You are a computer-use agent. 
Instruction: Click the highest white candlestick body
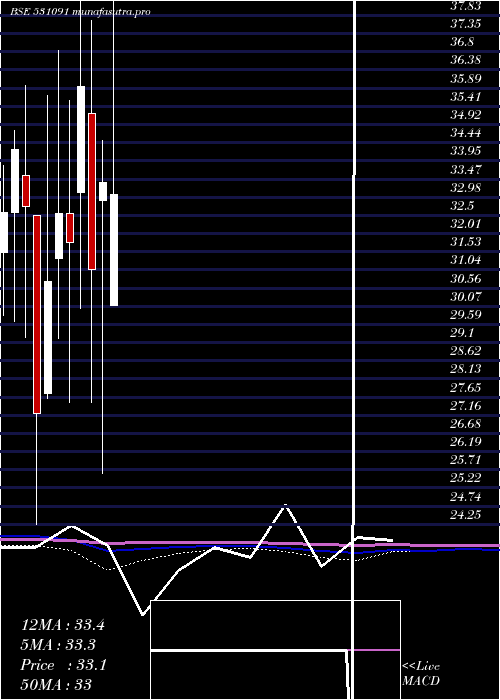pos(81,139)
